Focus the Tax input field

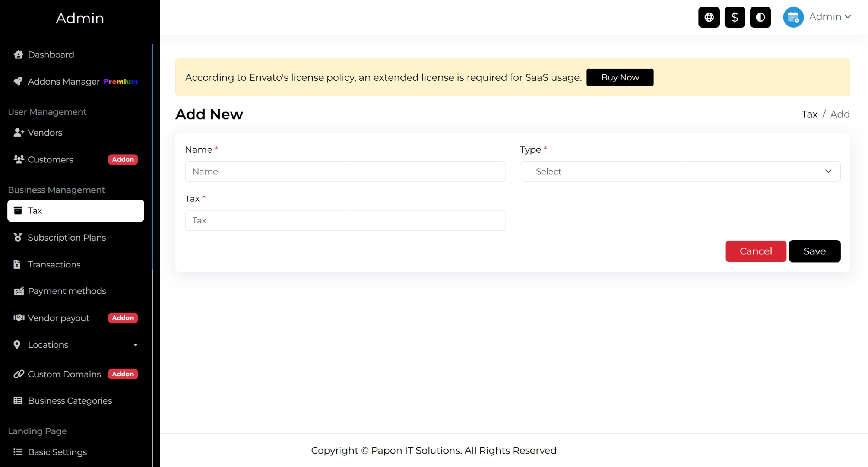(x=345, y=220)
